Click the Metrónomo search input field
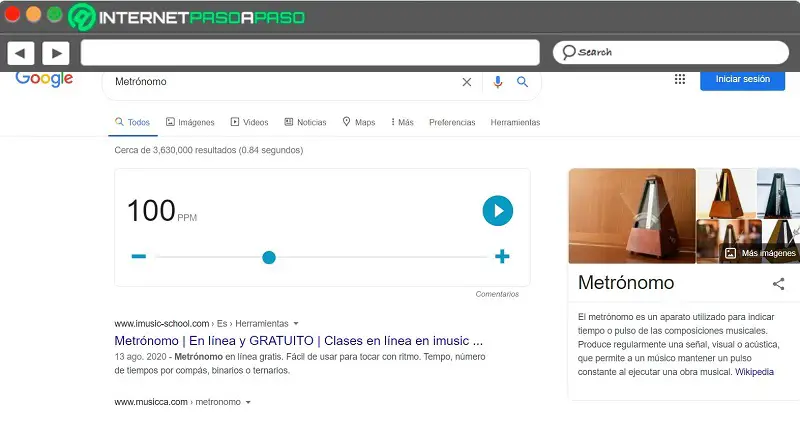 pyautogui.click(x=281, y=82)
